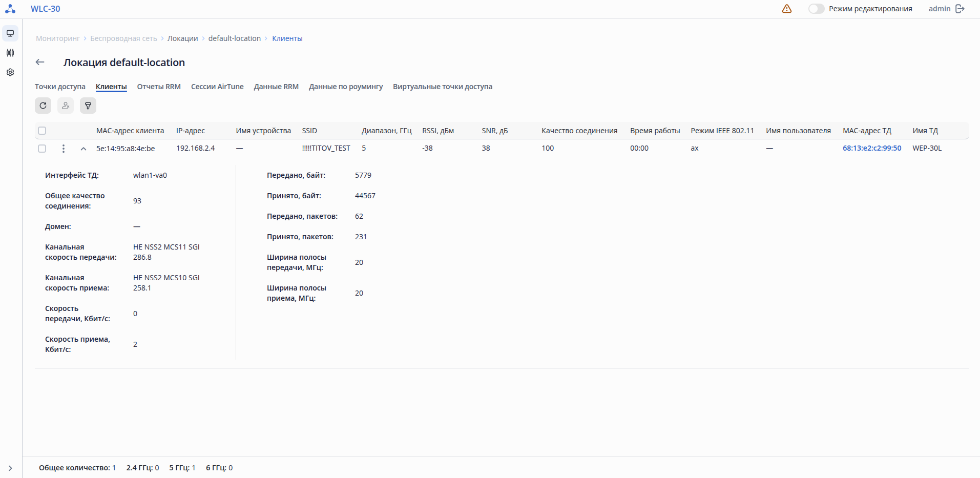Viewport: 980px width, 478px height.
Task: Click the back arrow next to location title
Action: [40, 63]
